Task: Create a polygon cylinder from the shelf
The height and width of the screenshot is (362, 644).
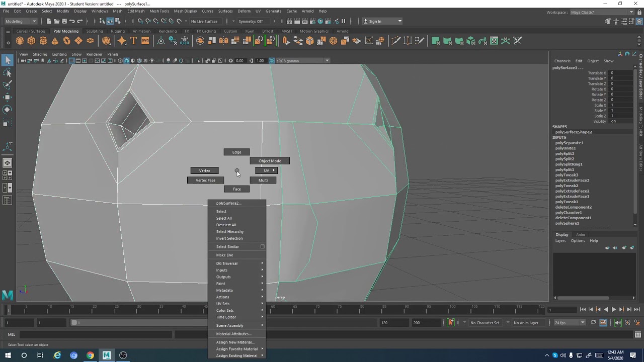Action: coord(43,41)
